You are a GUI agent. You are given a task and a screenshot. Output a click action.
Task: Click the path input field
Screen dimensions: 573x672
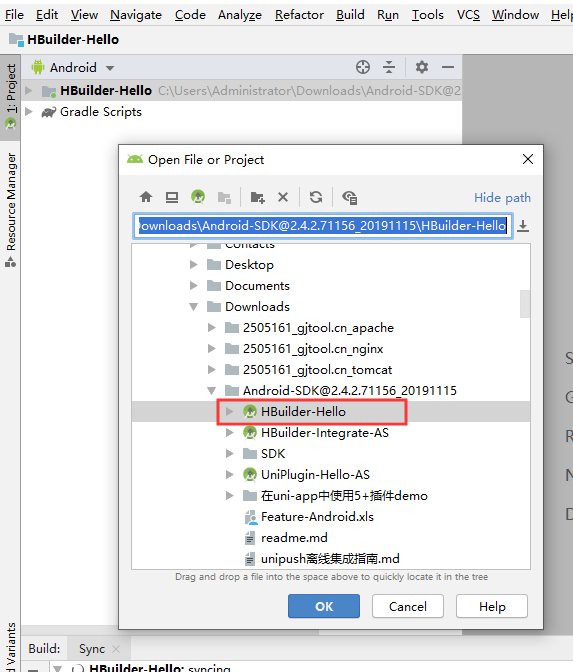click(x=323, y=225)
